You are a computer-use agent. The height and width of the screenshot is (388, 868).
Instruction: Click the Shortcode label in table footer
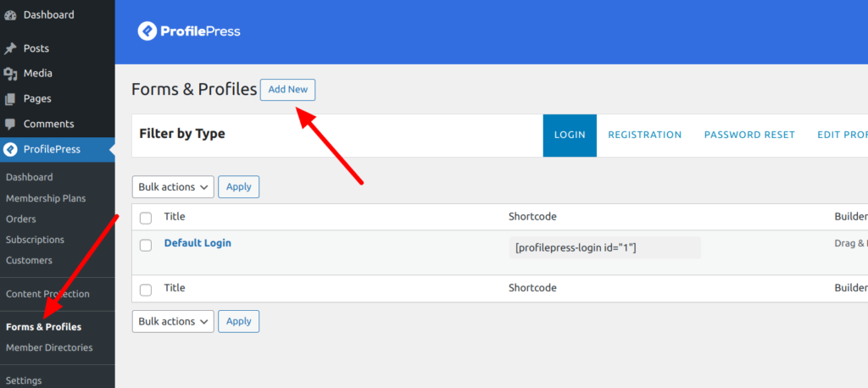click(532, 288)
